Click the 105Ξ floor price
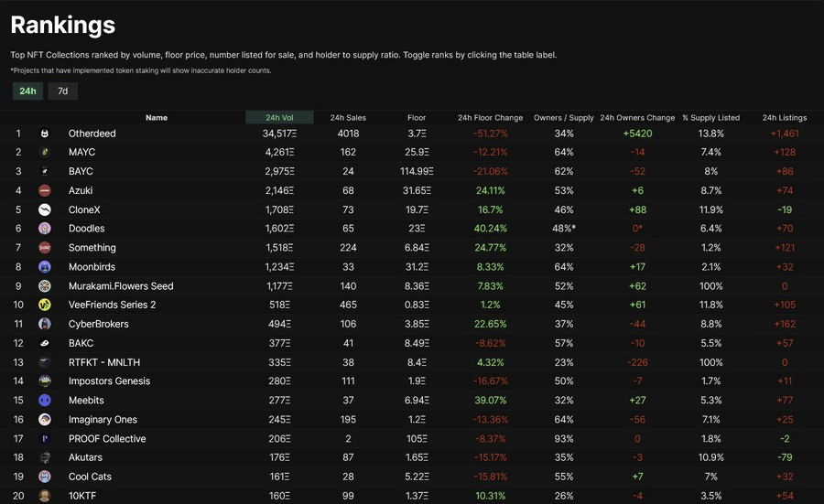This screenshot has height=504, width=824. 417,438
